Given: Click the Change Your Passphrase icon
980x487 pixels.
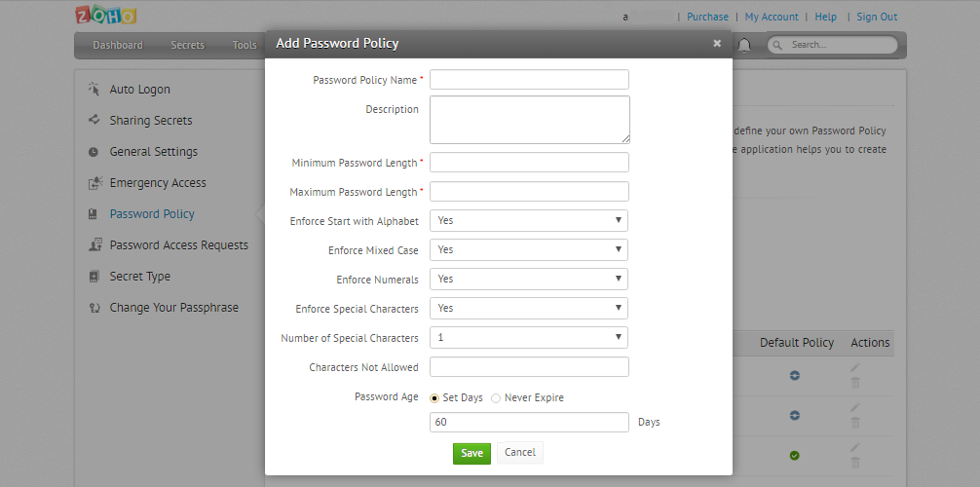Looking at the screenshot, I should [94, 308].
